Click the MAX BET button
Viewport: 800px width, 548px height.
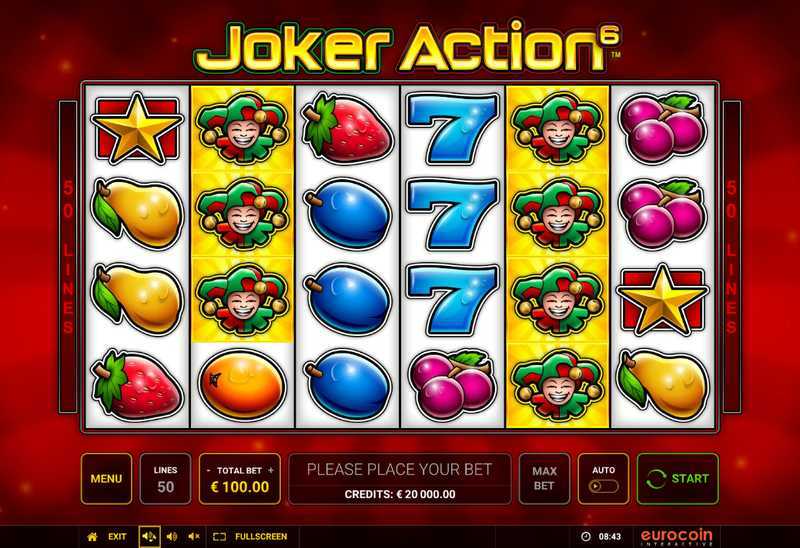tap(544, 479)
